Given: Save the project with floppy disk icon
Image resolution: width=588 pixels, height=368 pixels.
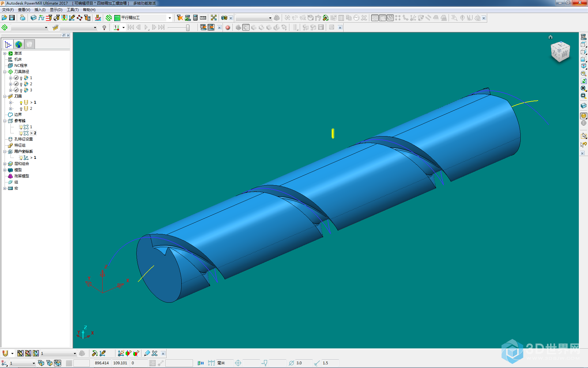Looking at the screenshot, I should pyautogui.click(x=12, y=18).
